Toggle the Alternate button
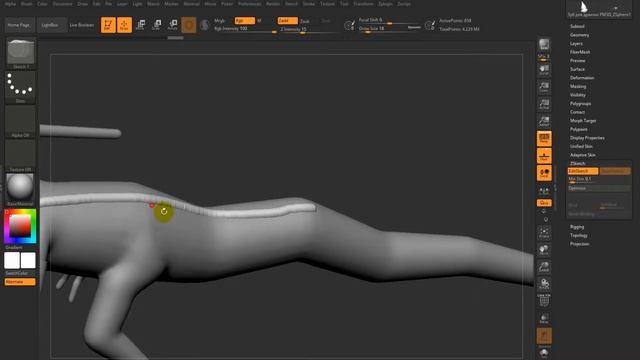This screenshot has width=640, height=360. coord(20,282)
